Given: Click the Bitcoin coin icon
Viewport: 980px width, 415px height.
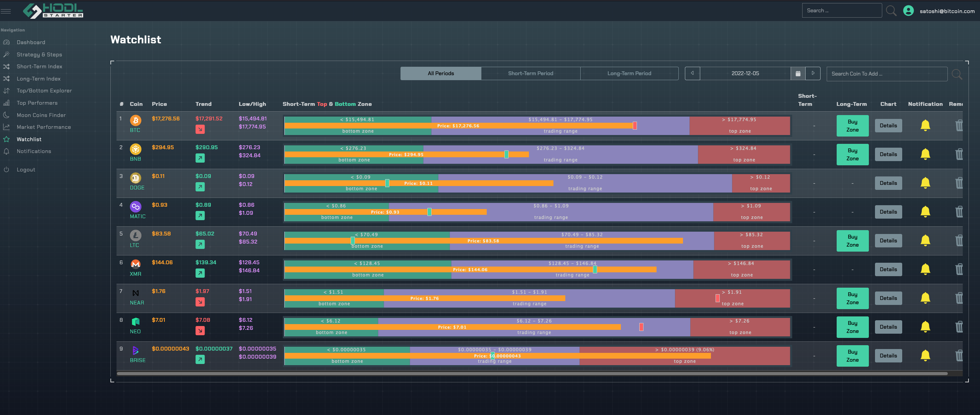Looking at the screenshot, I should click(136, 120).
